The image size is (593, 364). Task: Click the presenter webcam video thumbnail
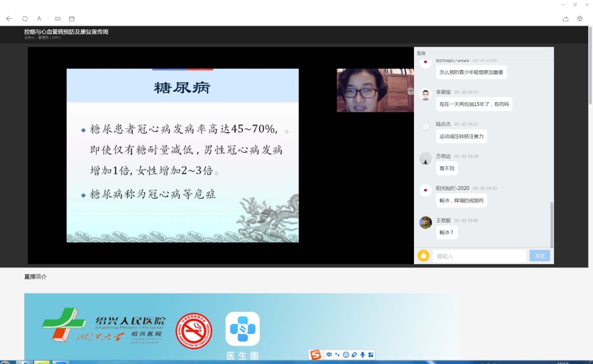(375, 90)
